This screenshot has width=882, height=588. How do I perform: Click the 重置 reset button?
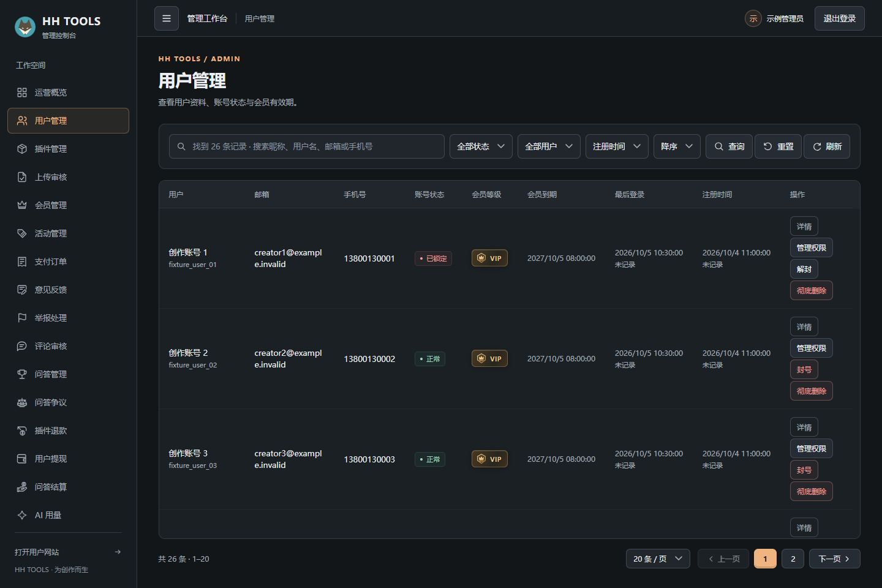click(x=778, y=146)
